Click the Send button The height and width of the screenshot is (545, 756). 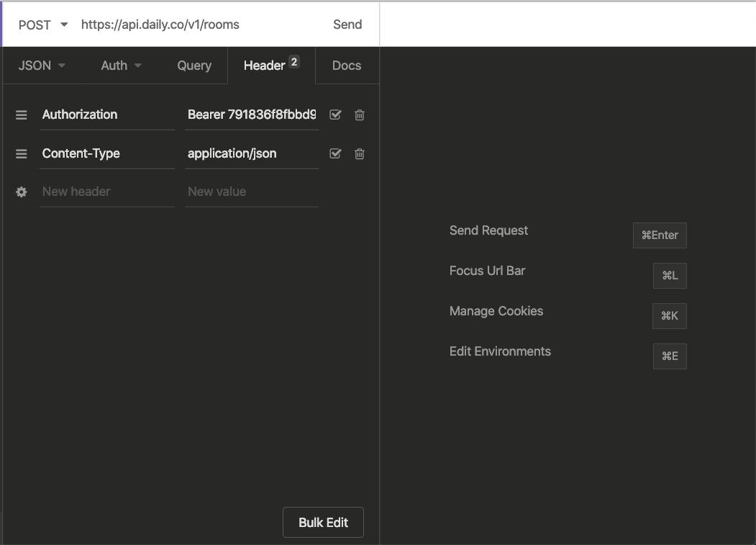tap(347, 24)
